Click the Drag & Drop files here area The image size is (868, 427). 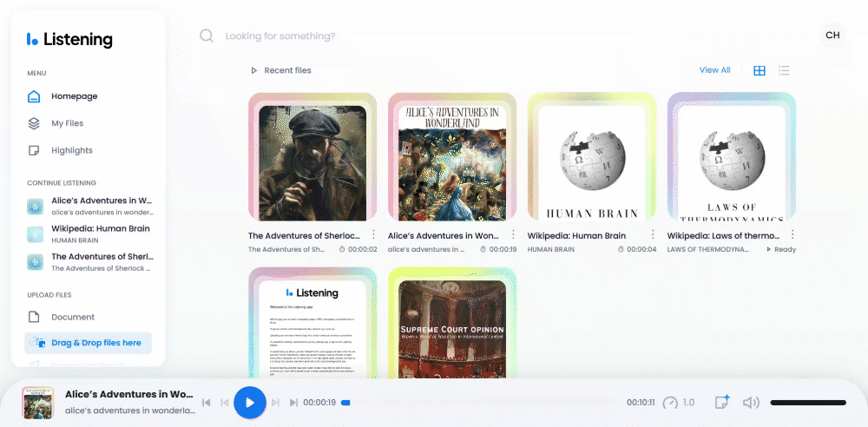coord(88,343)
